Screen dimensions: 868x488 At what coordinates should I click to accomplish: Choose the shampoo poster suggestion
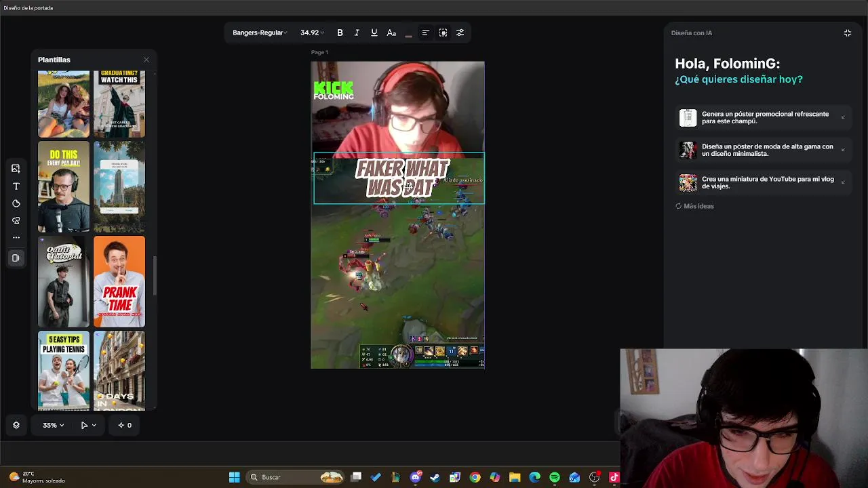click(764, 117)
